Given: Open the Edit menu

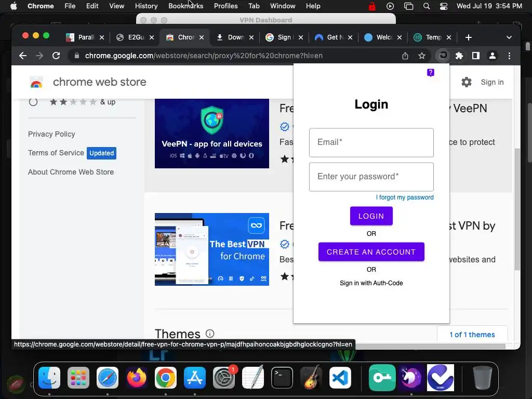Looking at the screenshot, I should 92,6.
